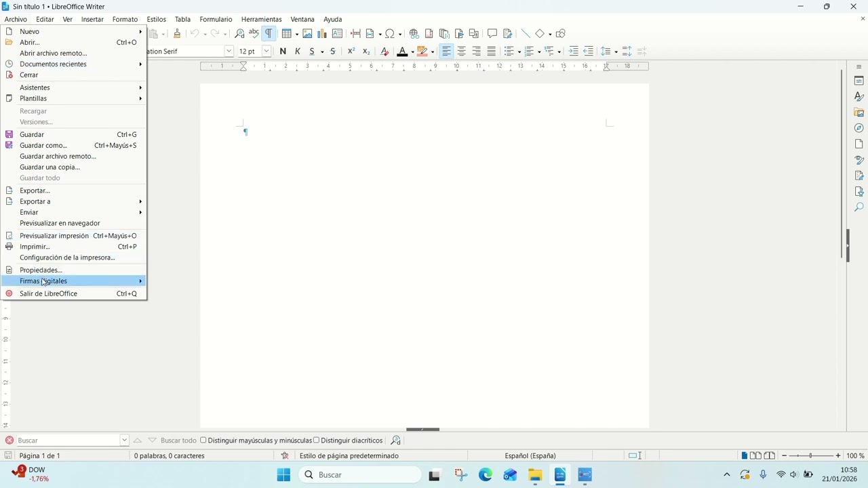The height and width of the screenshot is (488, 868).
Task: Click zoom in plus button
Action: [838, 455]
